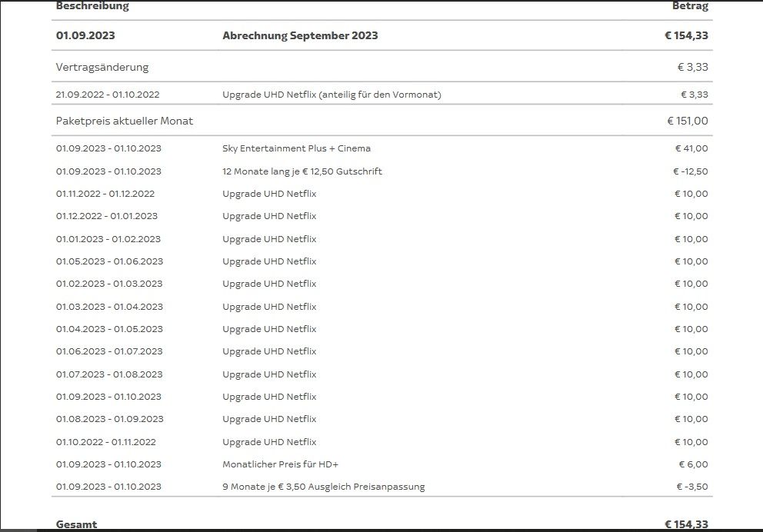Click the date range 01.05.2023 - 01.06.2023
Screen dimensions: 763x532
click(x=109, y=261)
